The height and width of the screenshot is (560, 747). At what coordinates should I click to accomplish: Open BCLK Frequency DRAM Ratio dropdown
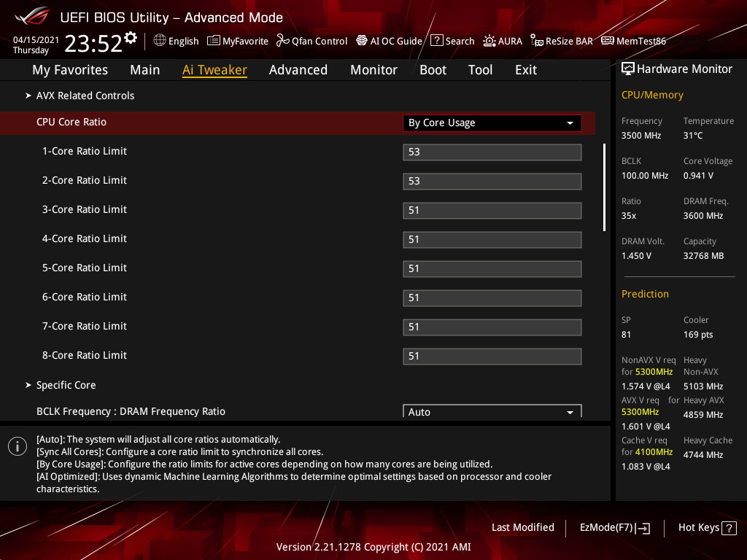(x=492, y=411)
